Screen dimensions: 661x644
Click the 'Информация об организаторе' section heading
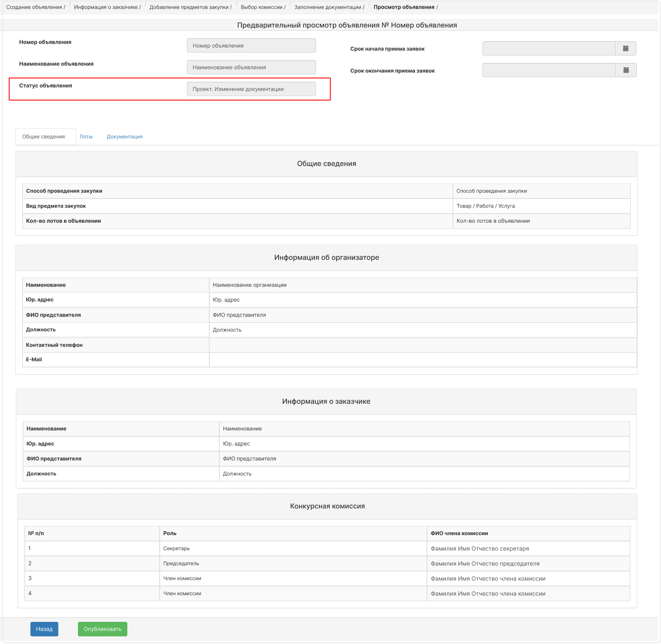327,257
